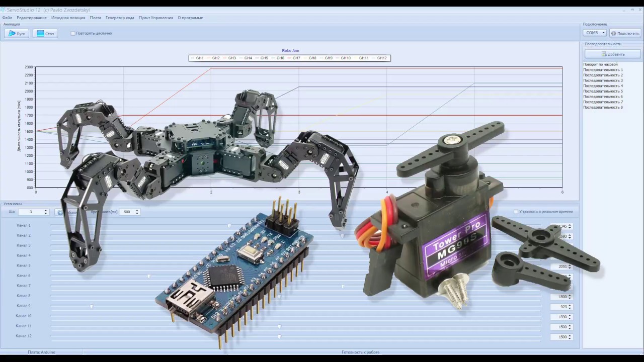
Task: Select Последовательность 1 in the list
Action: 603,70
